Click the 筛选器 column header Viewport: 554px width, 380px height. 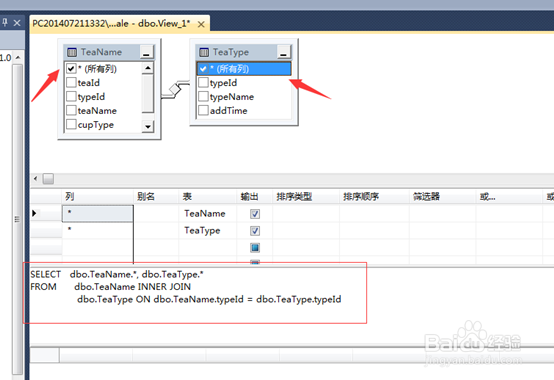442,196
